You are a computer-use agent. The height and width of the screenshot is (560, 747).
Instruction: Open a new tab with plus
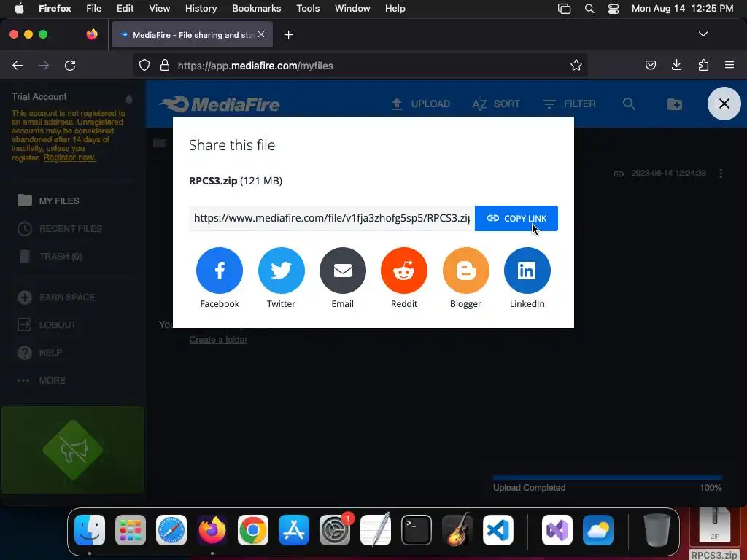pos(288,35)
